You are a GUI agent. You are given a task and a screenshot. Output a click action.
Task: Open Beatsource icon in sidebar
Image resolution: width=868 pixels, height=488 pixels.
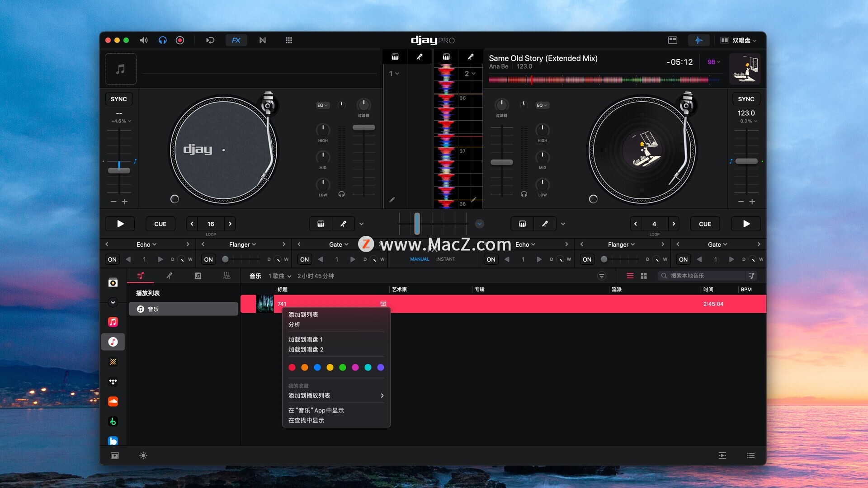tap(113, 441)
